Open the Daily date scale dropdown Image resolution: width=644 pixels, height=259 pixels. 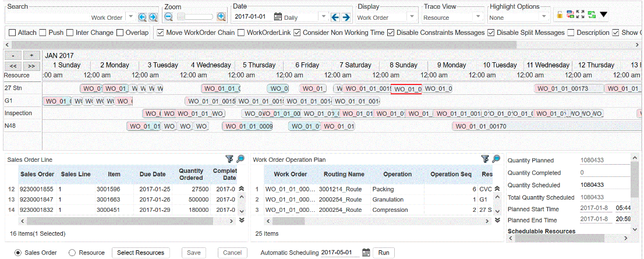tap(324, 17)
